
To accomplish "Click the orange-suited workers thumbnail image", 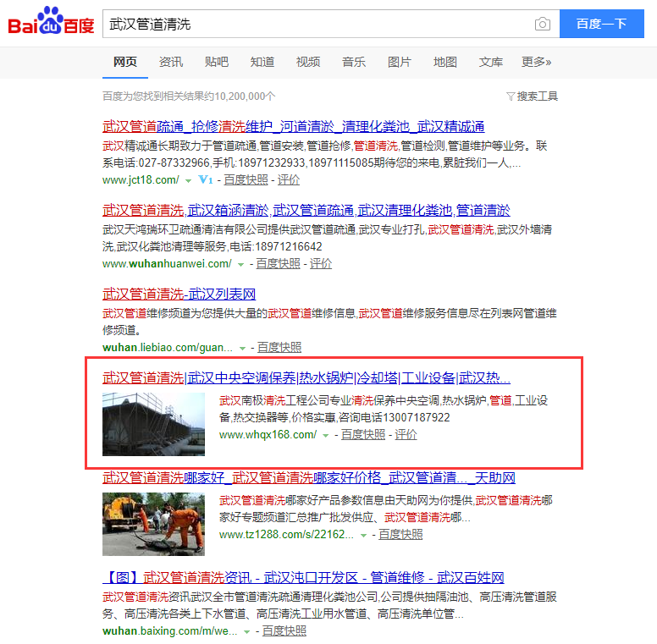I will pyautogui.click(x=153, y=524).
